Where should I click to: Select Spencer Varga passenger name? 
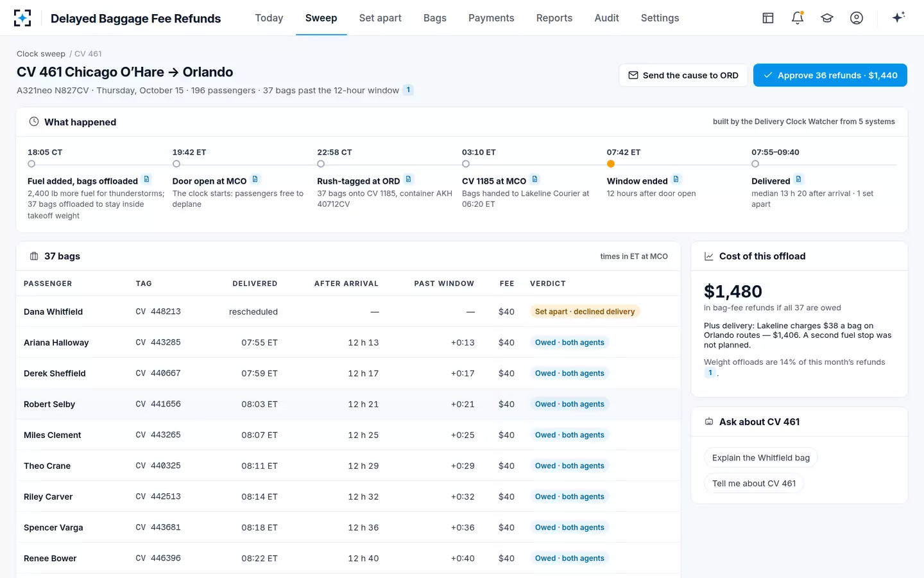53,527
